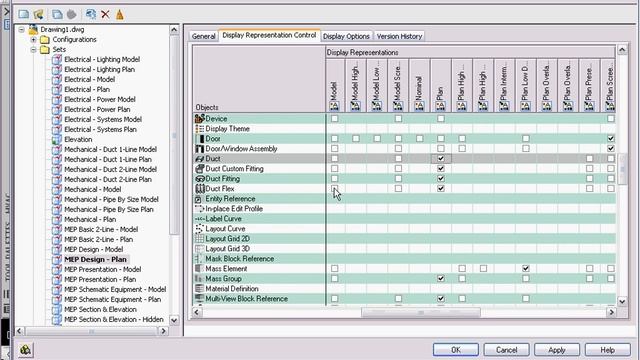The image size is (640, 360).
Task: Select 'Mechanical - Duct 2-Line Plan' in tree
Action: (x=108, y=179)
